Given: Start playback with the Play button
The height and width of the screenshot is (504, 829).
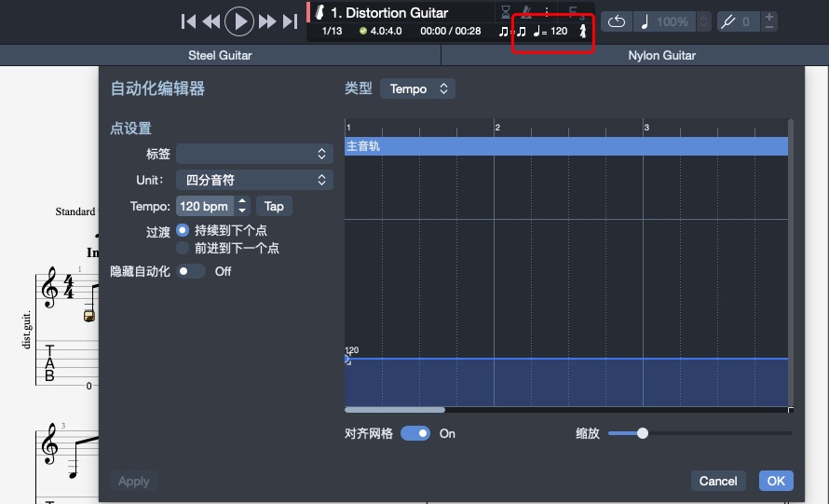Looking at the screenshot, I should pos(239,21).
